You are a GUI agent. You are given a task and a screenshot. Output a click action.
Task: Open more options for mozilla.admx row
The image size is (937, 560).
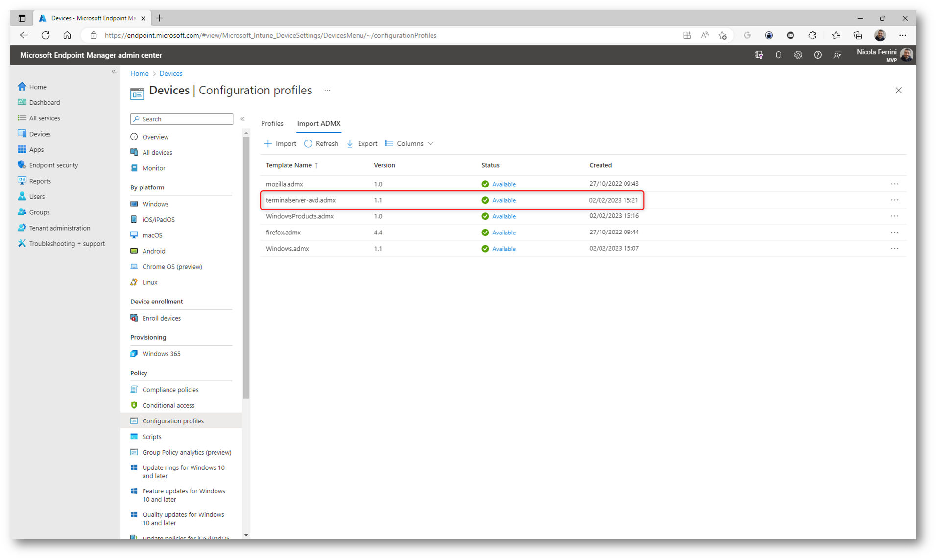click(894, 184)
